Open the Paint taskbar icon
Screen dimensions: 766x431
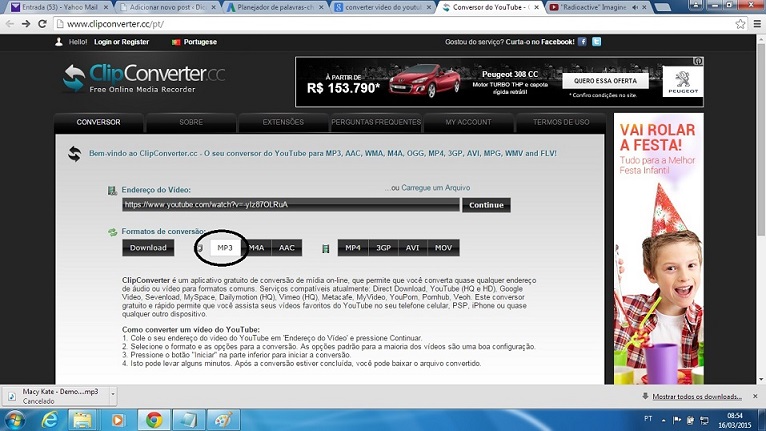coord(223,420)
